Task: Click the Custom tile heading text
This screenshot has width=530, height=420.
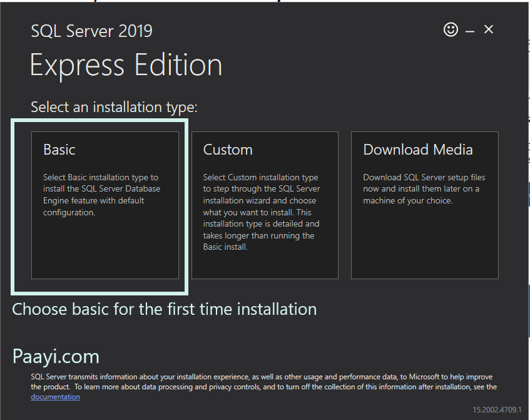Action: coord(228,149)
